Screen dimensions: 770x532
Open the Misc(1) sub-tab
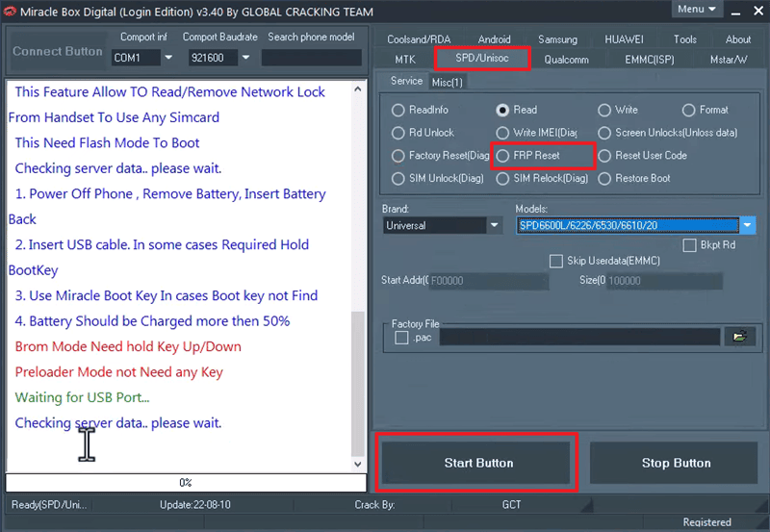point(448,83)
